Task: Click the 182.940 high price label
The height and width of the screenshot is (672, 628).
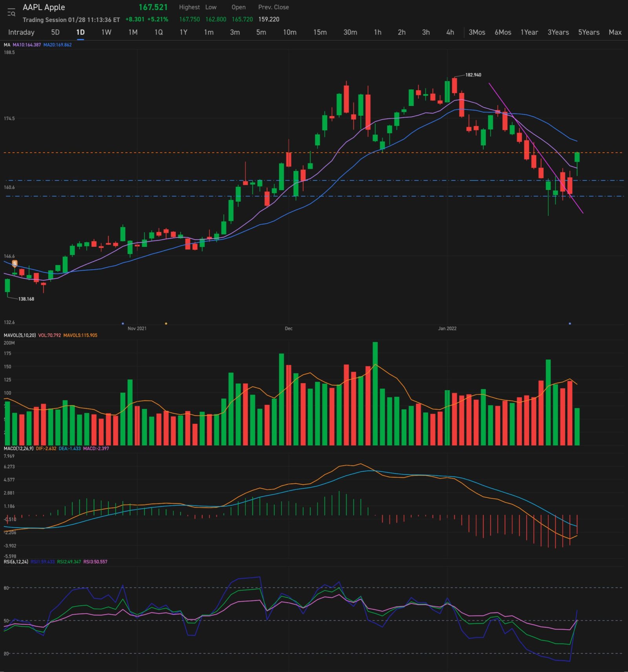Action: (x=473, y=75)
